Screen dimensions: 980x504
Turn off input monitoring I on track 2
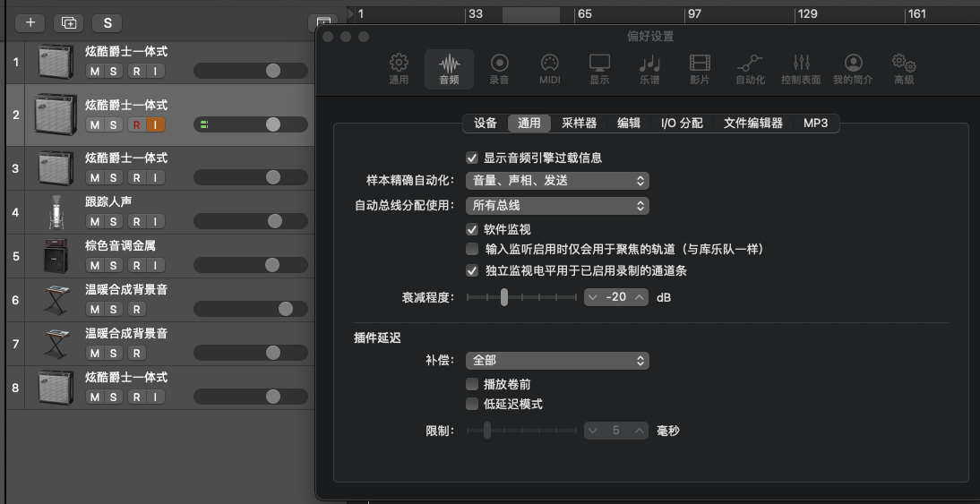click(155, 125)
